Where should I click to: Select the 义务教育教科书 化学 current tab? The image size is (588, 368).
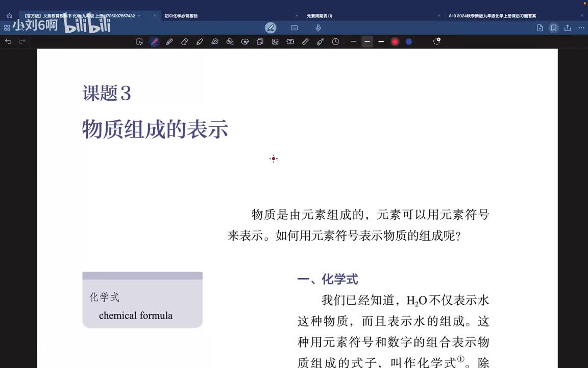(x=80, y=16)
